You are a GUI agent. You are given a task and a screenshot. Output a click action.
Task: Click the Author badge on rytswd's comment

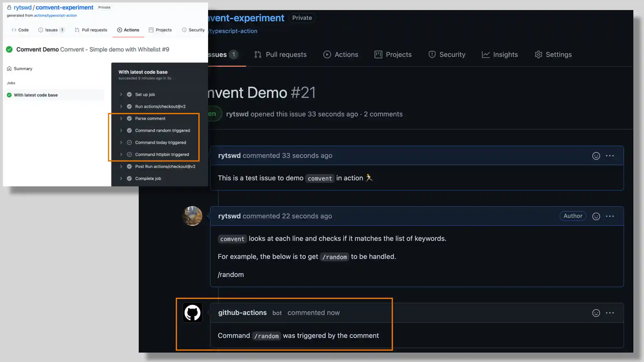[x=572, y=216]
